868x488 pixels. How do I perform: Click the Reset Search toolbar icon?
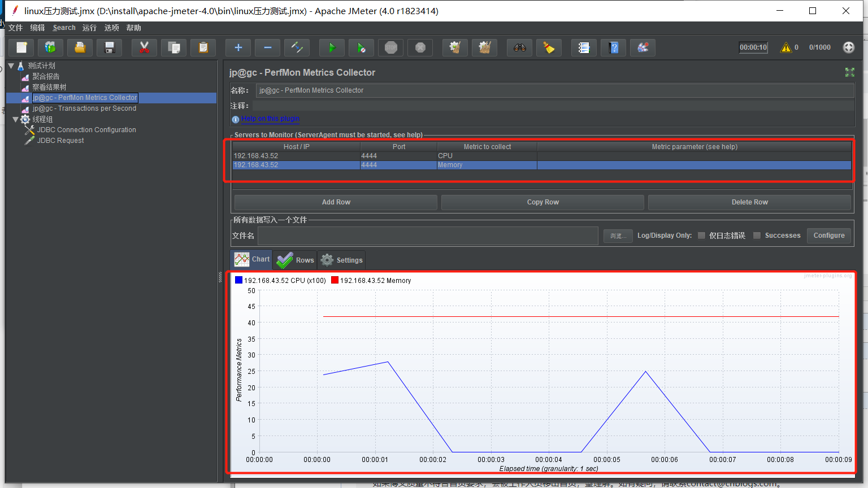[x=549, y=48]
